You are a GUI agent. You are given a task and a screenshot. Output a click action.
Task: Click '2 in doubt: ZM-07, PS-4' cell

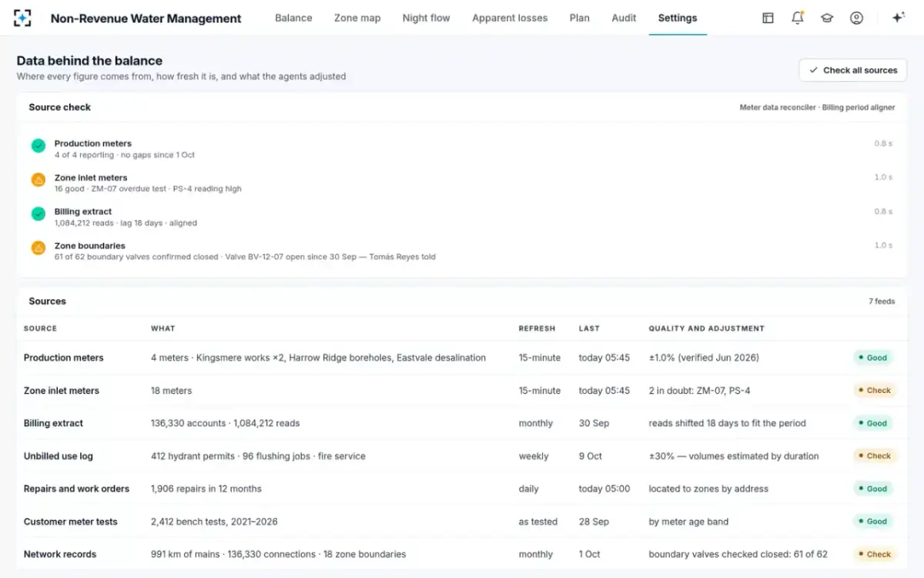pos(699,391)
